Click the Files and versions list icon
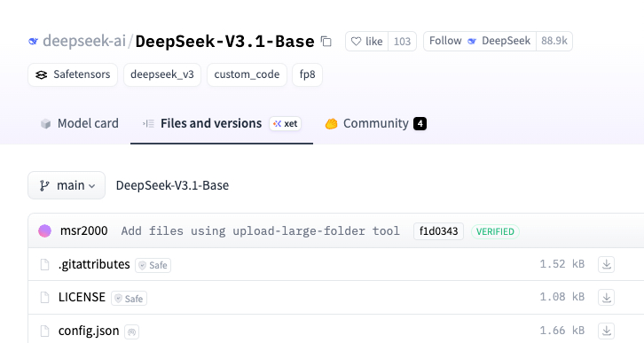 tap(149, 123)
